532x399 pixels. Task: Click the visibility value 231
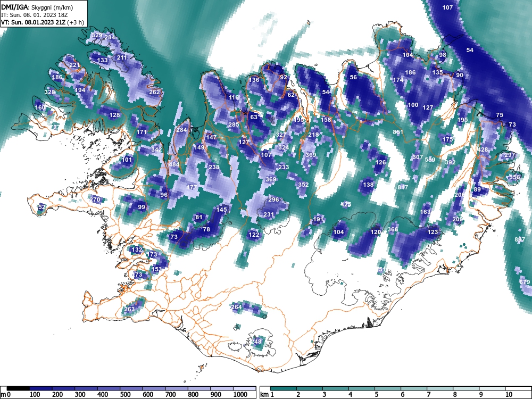[268, 214]
